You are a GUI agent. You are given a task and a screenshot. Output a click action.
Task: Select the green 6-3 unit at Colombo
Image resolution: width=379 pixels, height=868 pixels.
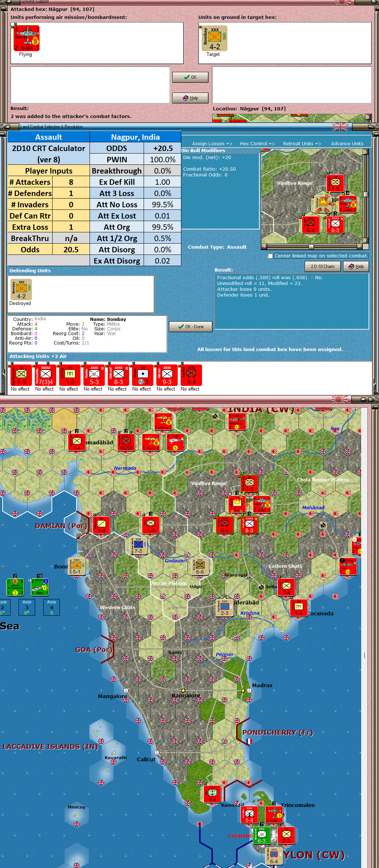tap(261, 835)
